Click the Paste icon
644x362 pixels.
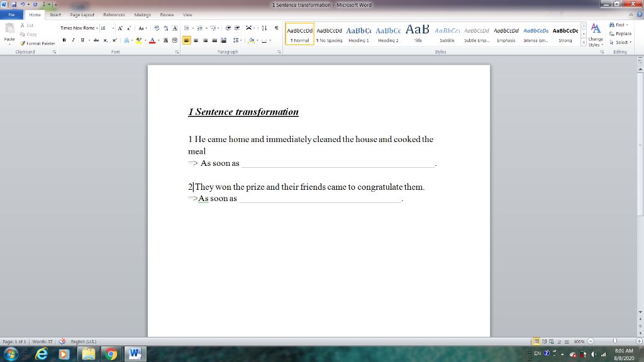tap(9, 29)
